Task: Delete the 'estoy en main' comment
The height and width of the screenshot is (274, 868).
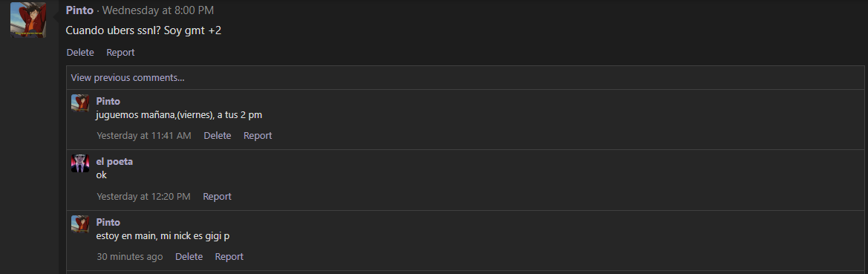Action: pyautogui.click(x=189, y=257)
